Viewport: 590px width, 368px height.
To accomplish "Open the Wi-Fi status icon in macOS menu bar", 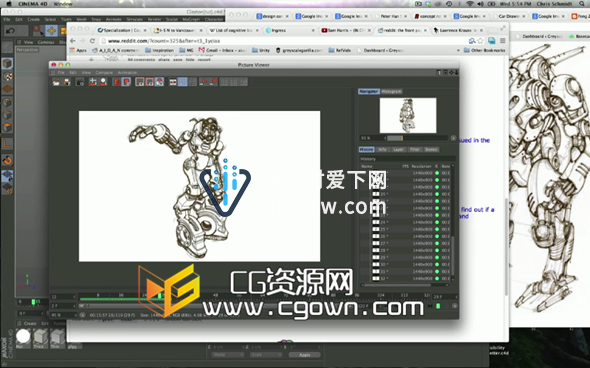I will 470,4.
